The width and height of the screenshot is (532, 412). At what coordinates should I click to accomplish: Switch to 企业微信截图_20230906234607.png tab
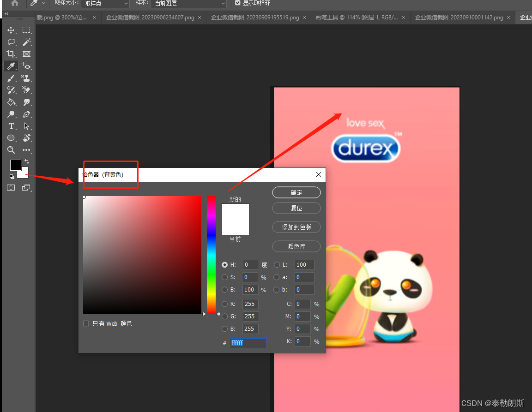coord(150,17)
